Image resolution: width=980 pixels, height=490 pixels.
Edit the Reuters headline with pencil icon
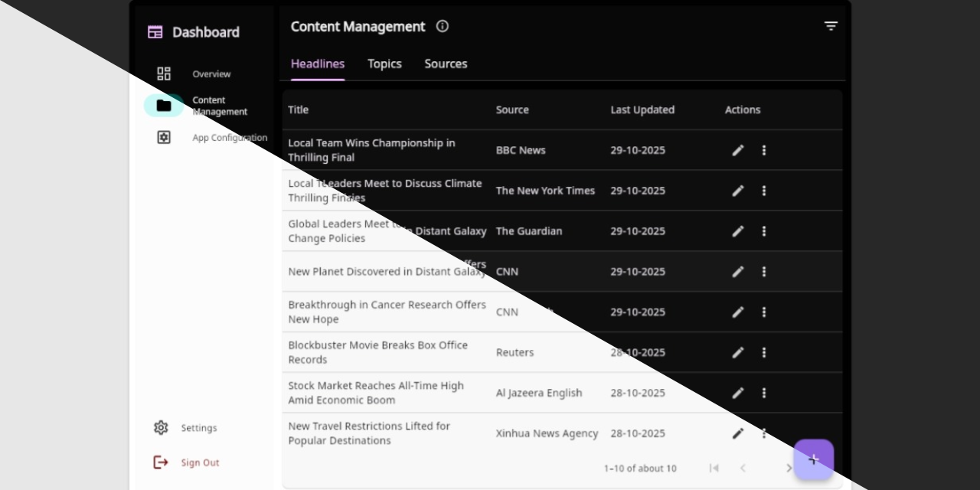737,352
